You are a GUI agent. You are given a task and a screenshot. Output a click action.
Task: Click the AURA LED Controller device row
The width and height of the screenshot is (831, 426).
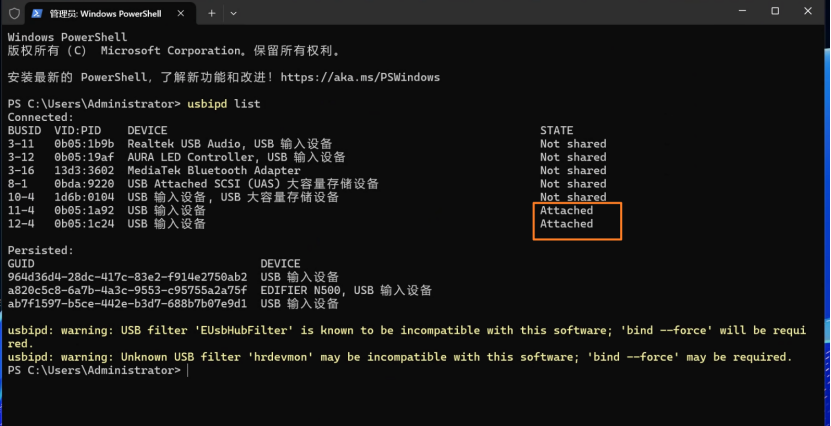pyautogui.click(x=236, y=157)
